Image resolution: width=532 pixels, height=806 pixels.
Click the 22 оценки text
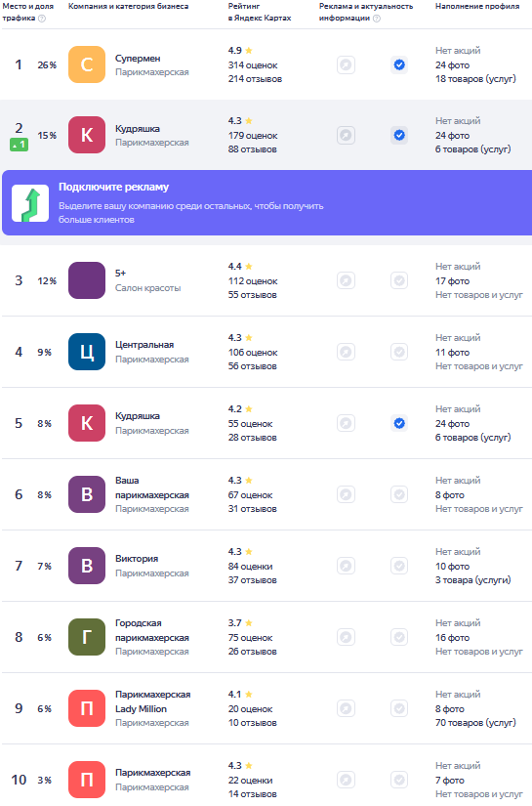pos(250,781)
